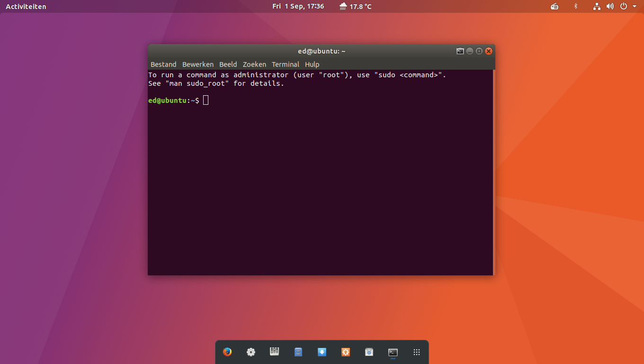Click the text 'See "man sudo_root" for details.'
Viewport: 644px width, 364px height.
(216, 83)
